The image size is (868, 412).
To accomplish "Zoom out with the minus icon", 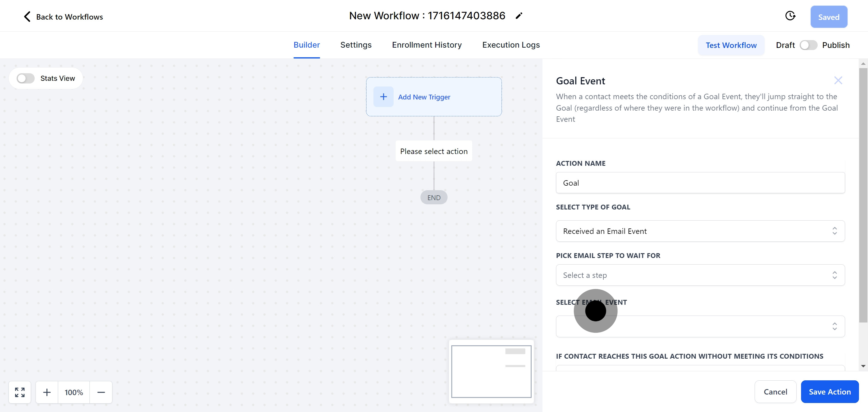I will coord(101,392).
